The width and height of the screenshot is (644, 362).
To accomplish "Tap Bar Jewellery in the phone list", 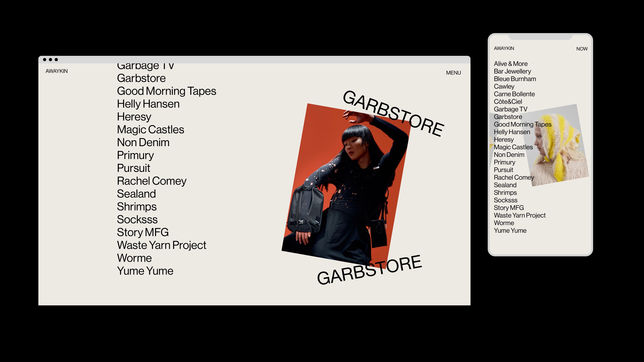I will 512,71.
